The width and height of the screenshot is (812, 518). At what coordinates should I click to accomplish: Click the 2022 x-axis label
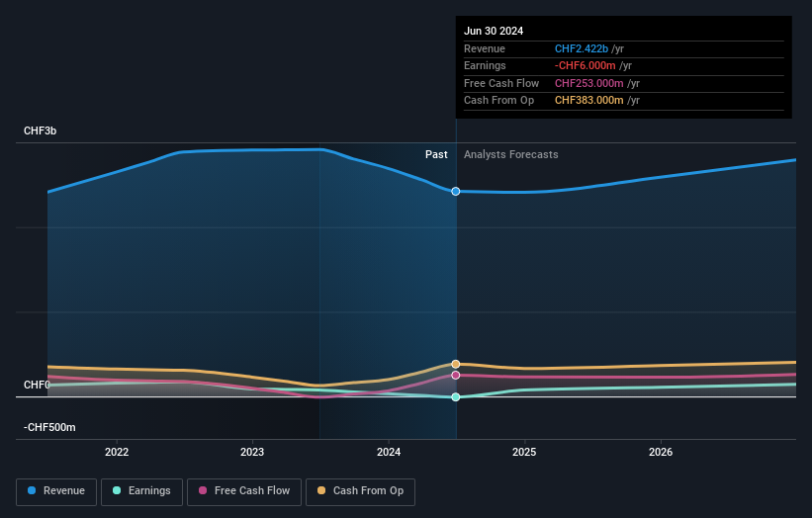click(117, 453)
